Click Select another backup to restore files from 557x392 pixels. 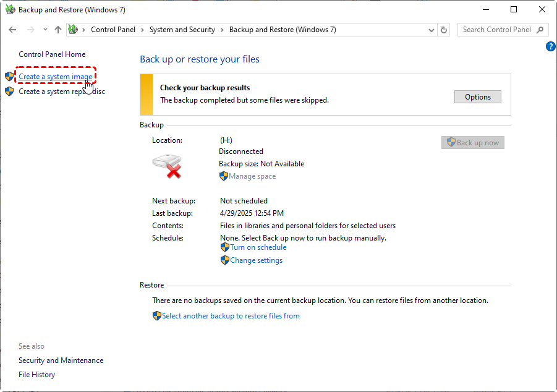(x=231, y=316)
